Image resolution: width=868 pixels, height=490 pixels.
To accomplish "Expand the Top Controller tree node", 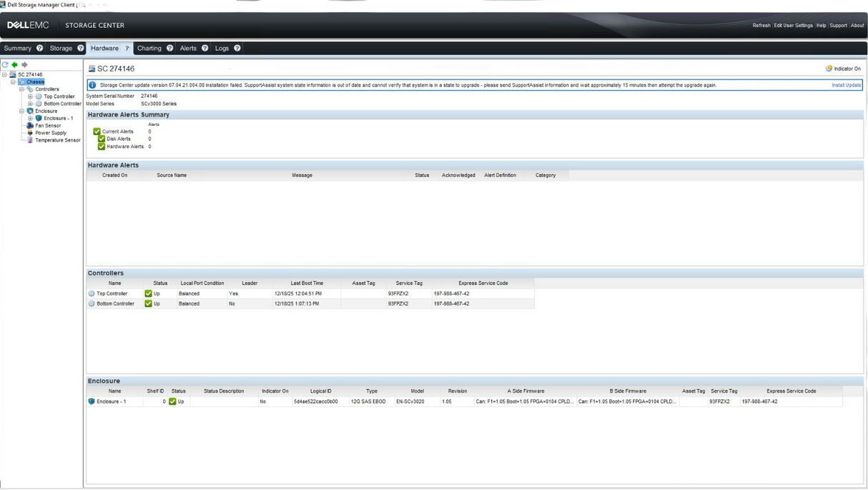I will [x=30, y=97].
